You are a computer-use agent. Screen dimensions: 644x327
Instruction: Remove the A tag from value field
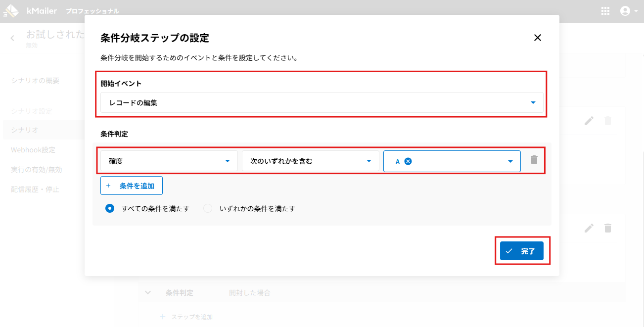coord(408,161)
